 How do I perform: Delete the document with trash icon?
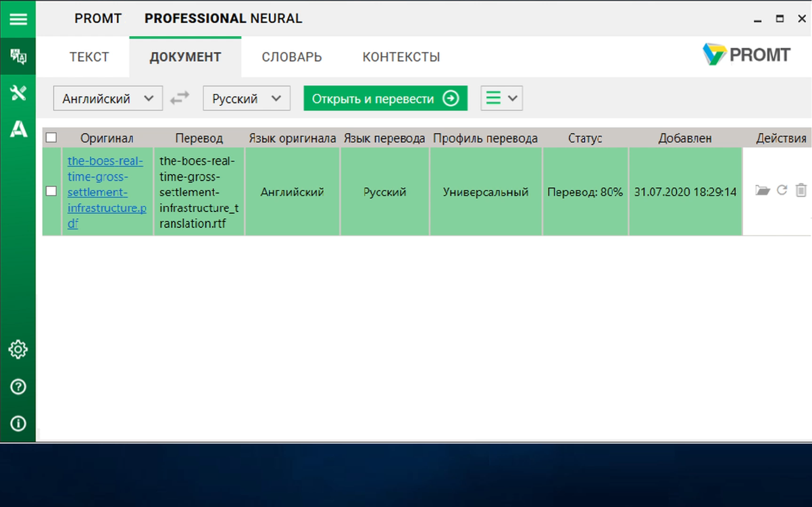pyautogui.click(x=801, y=190)
